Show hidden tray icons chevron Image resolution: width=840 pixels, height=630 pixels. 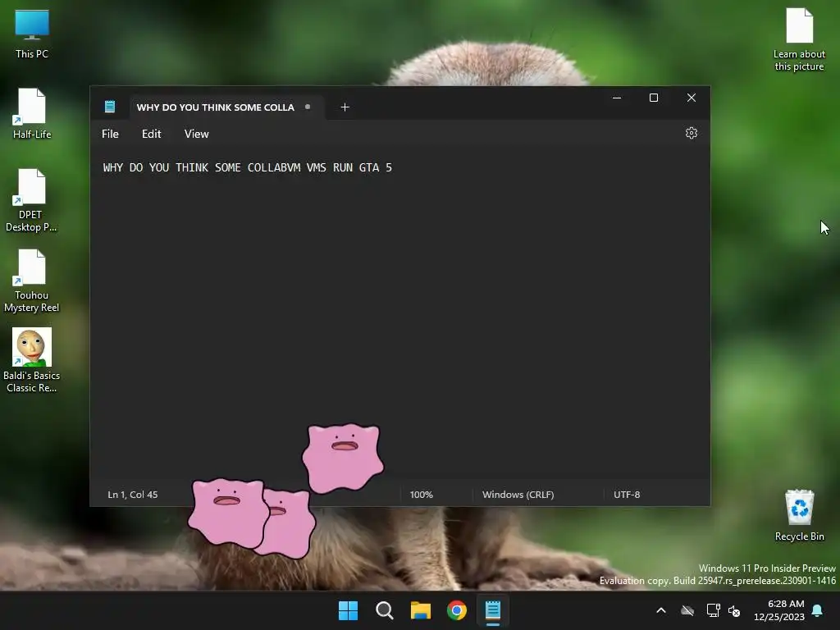[x=661, y=610]
